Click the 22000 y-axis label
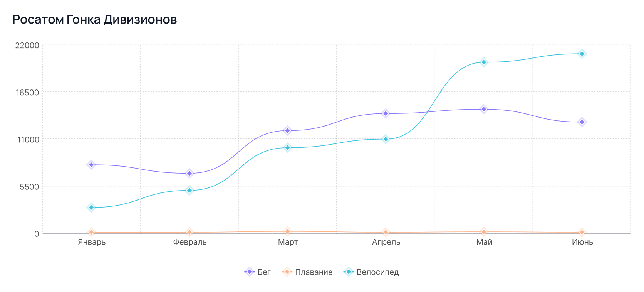 click(x=27, y=46)
